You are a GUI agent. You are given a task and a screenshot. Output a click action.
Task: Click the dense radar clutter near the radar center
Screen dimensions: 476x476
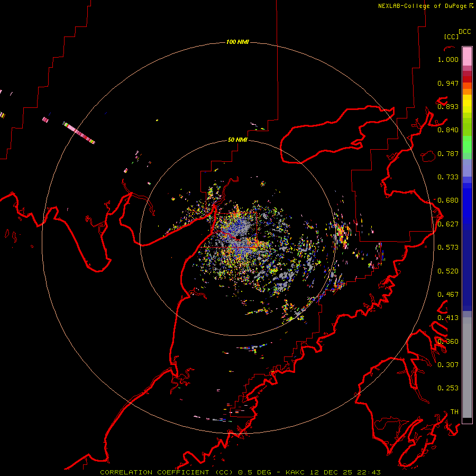click(240, 240)
